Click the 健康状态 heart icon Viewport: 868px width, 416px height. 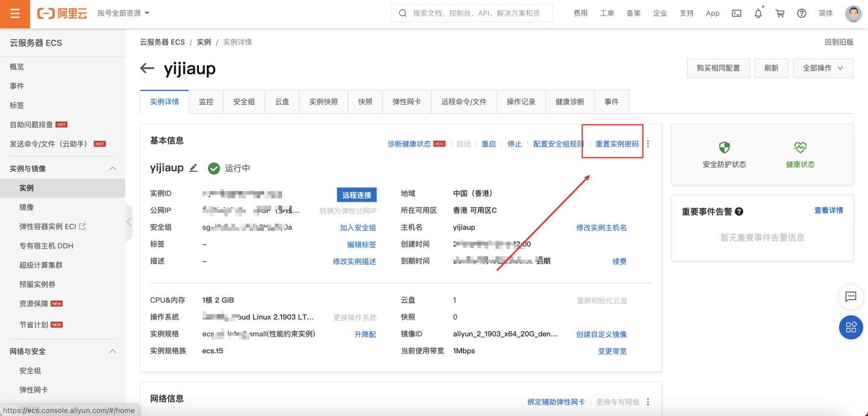click(x=800, y=147)
